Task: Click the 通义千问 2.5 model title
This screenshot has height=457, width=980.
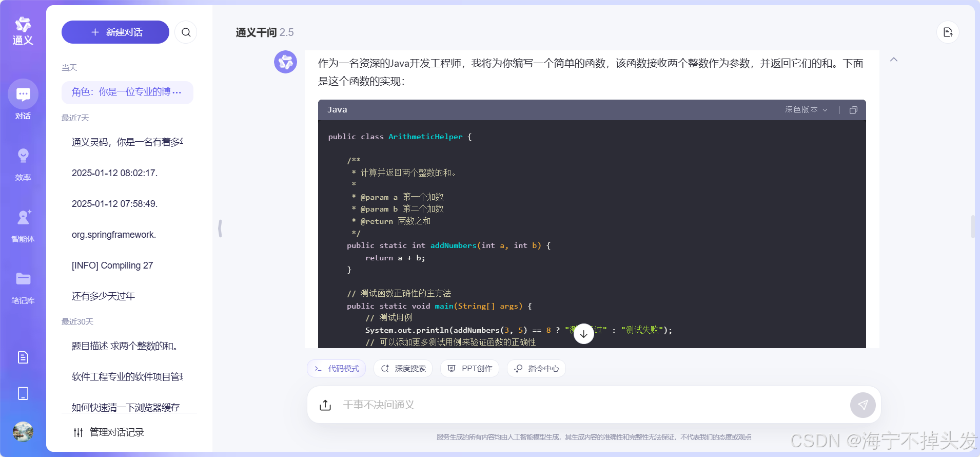Action: [265, 32]
